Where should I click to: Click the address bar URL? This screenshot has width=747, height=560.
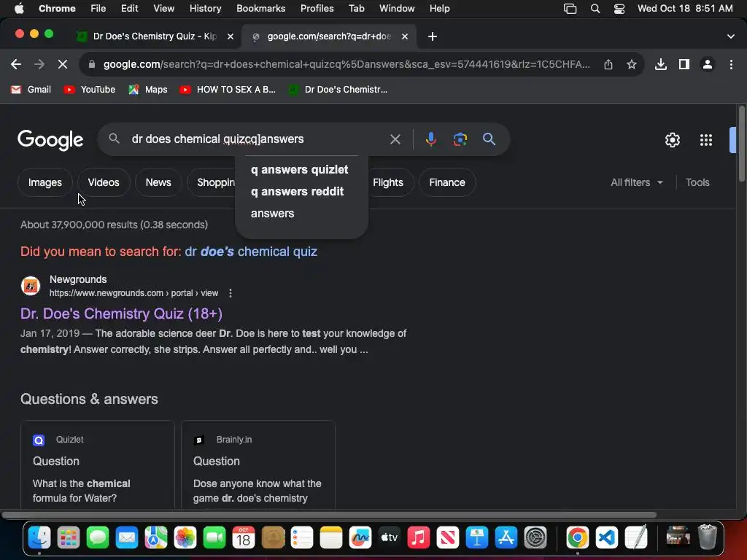[x=347, y=64]
